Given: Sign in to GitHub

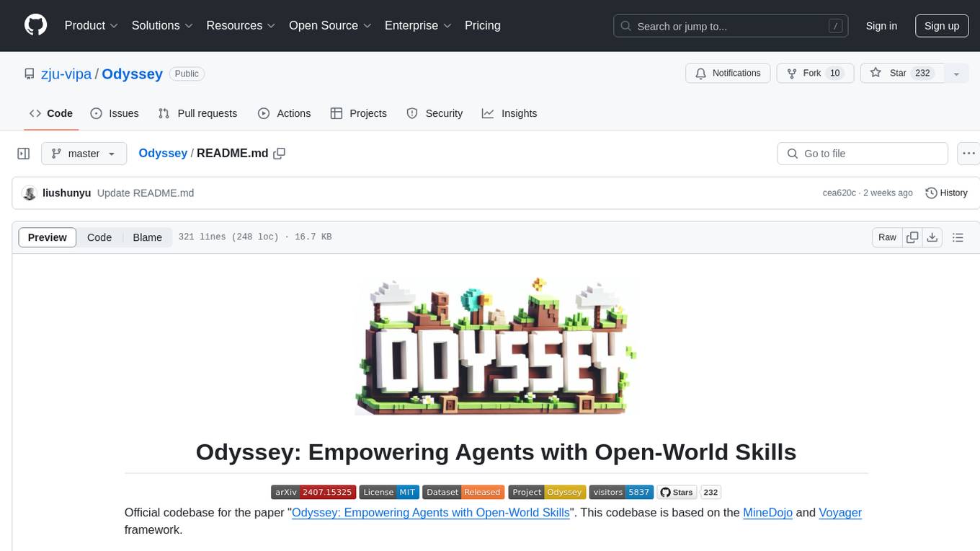Looking at the screenshot, I should point(881,26).
